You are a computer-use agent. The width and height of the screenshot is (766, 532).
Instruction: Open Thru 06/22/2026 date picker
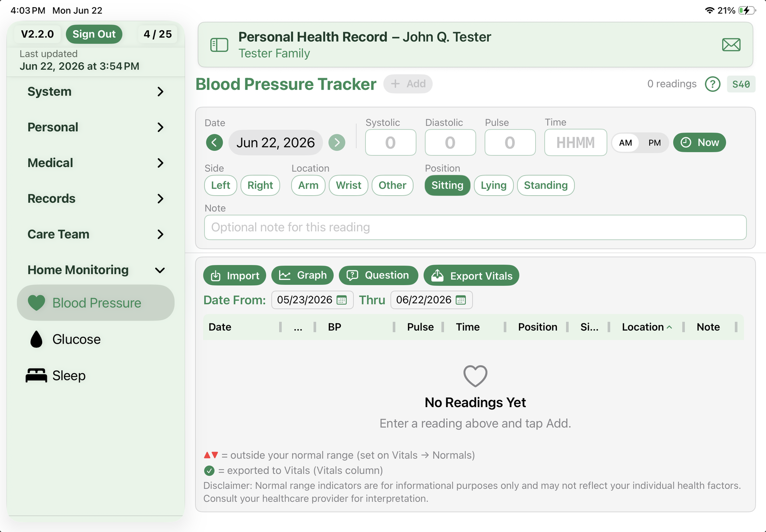431,300
